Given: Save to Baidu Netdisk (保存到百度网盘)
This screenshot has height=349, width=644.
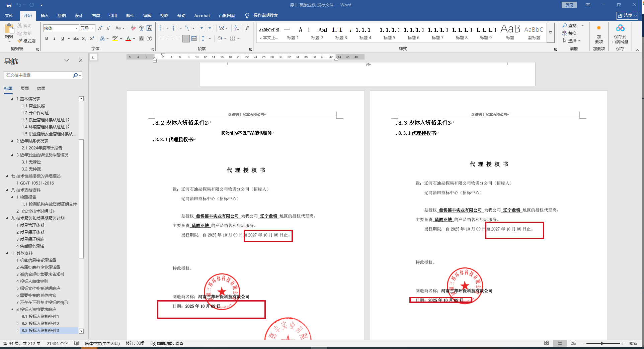Looking at the screenshot, I should click(620, 34).
